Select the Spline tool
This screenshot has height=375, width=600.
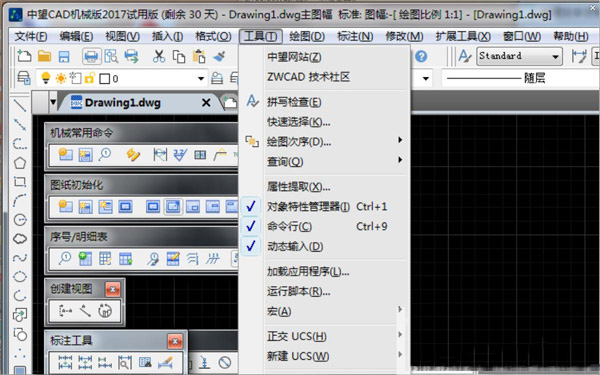pyautogui.click(x=20, y=258)
